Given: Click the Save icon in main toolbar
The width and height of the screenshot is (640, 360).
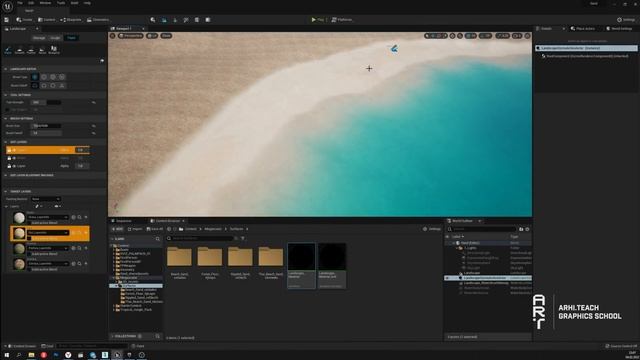Looking at the screenshot, I should click(x=7, y=20).
